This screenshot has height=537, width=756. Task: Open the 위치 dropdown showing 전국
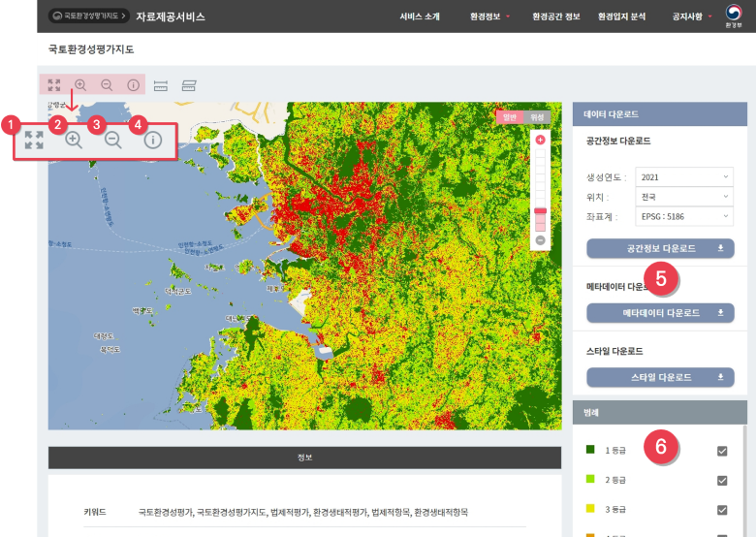pyautogui.click(x=684, y=197)
